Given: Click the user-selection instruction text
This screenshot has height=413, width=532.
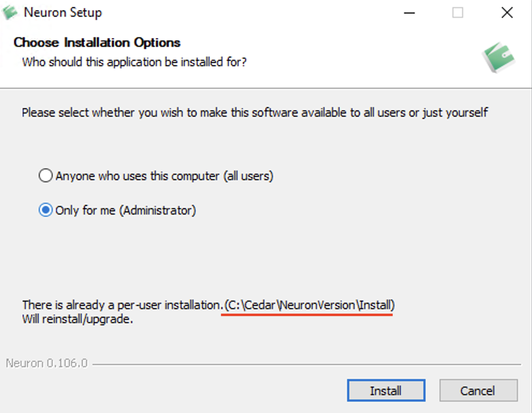Looking at the screenshot, I should coord(254,112).
